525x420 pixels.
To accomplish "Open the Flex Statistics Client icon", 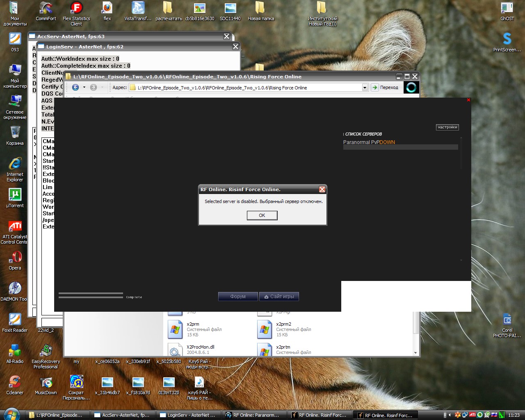I will click(76, 14).
